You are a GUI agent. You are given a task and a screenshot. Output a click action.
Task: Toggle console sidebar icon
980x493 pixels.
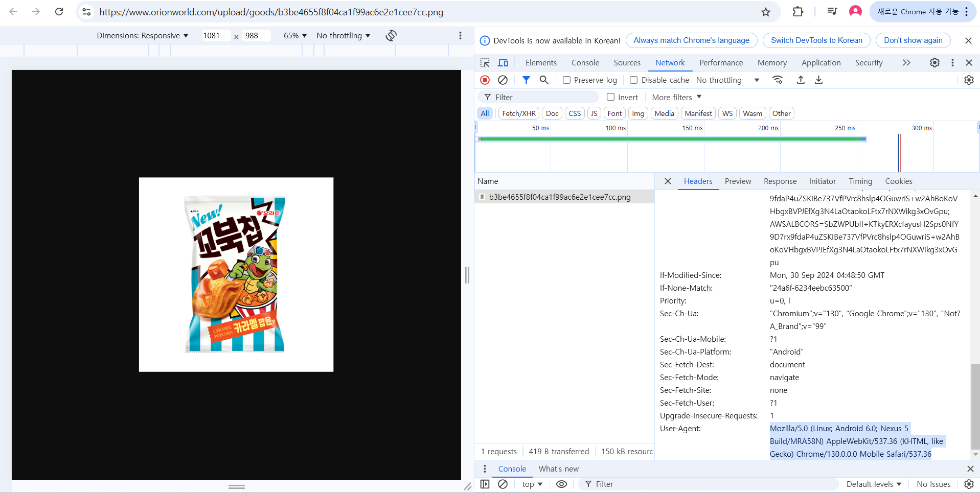coord(485,484)
